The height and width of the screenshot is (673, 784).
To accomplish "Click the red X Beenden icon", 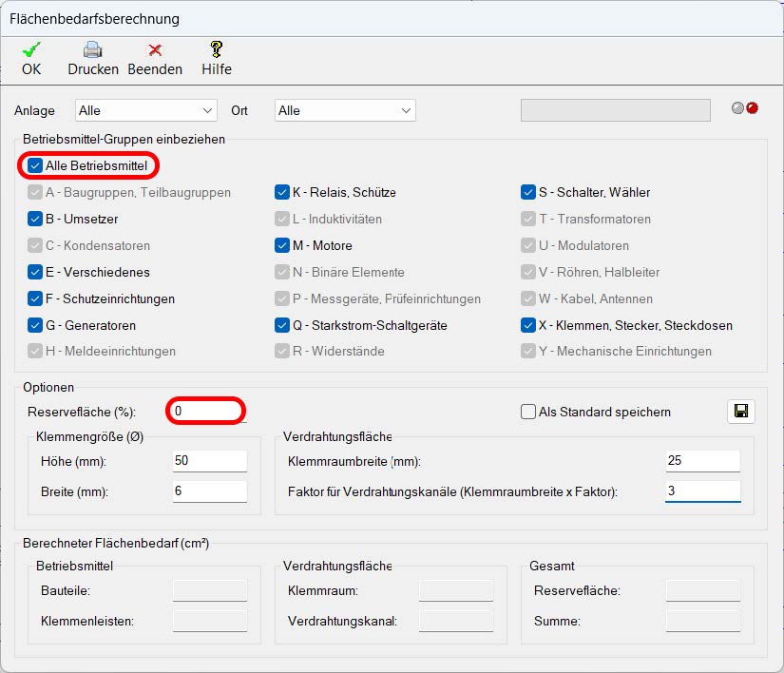I will click(155, 50).
